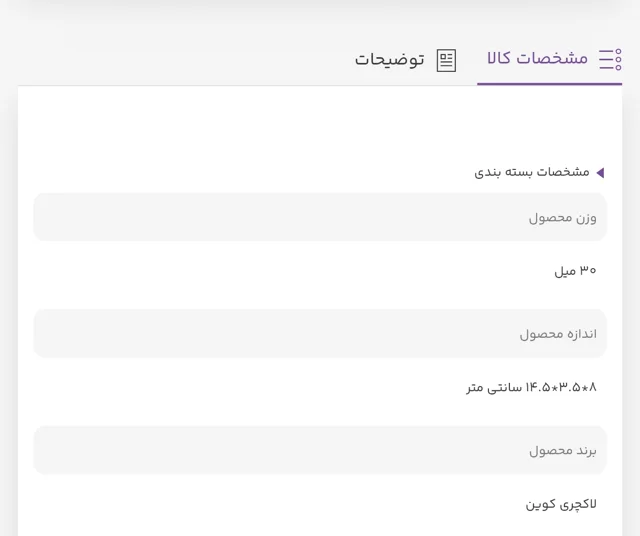Click the brand value لاکچری کوین

(x=561, y=504)
